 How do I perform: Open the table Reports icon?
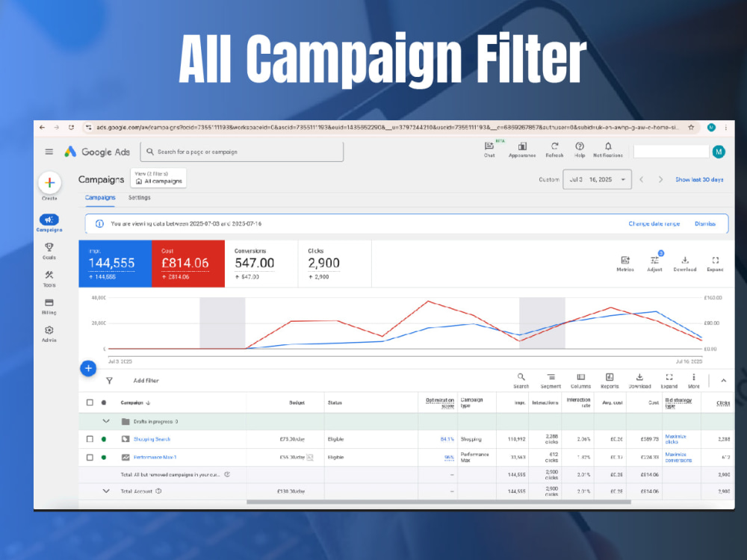(610, 381)
